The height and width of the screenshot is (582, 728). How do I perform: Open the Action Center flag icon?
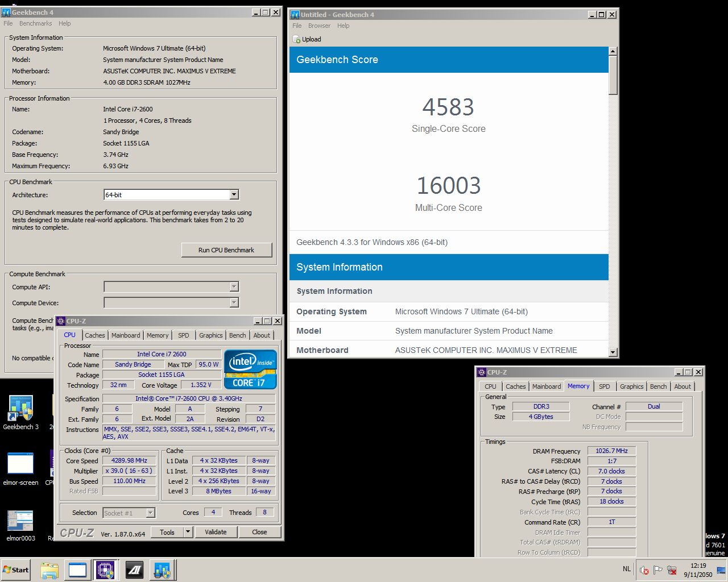tap(658, 570)
